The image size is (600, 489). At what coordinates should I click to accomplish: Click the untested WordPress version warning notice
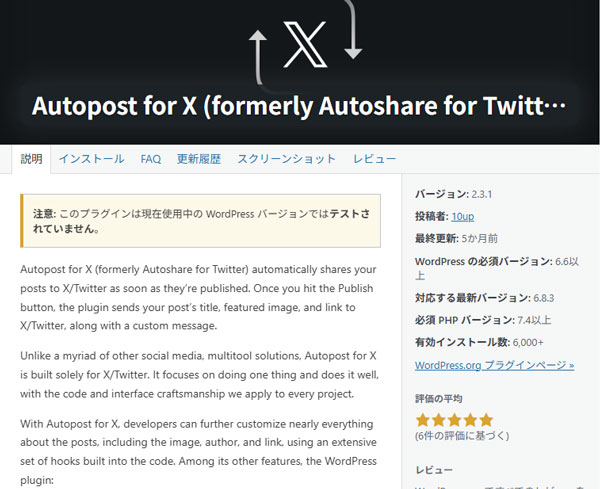(x=200, y=221)
